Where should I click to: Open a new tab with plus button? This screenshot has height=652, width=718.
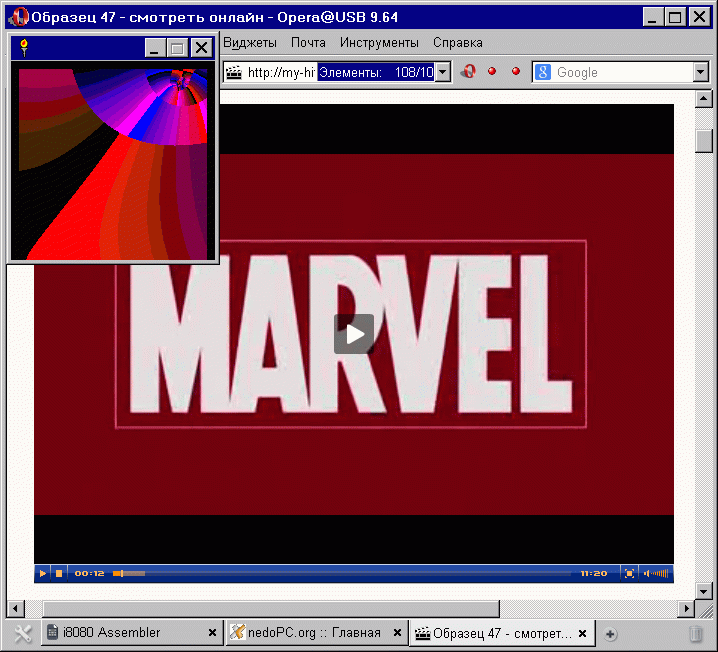pyautogui.click(x=610, y=634)
